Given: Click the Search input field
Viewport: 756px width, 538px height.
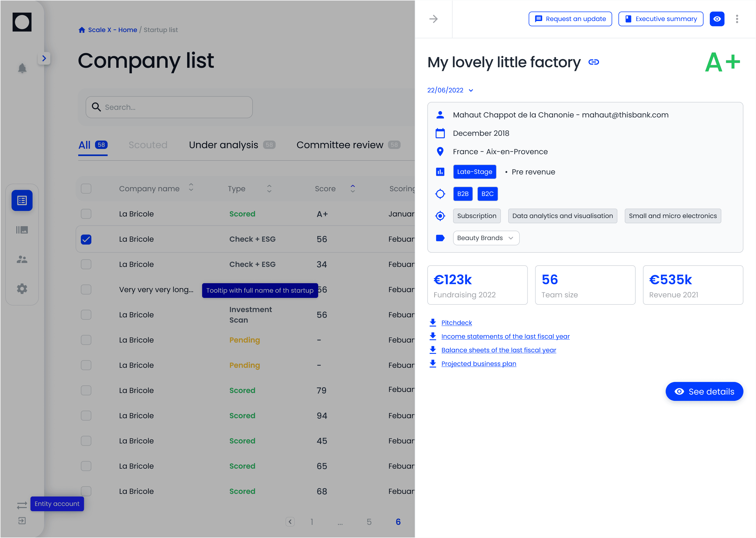Looking at the screenshot, I should click(x=169, y=107).
